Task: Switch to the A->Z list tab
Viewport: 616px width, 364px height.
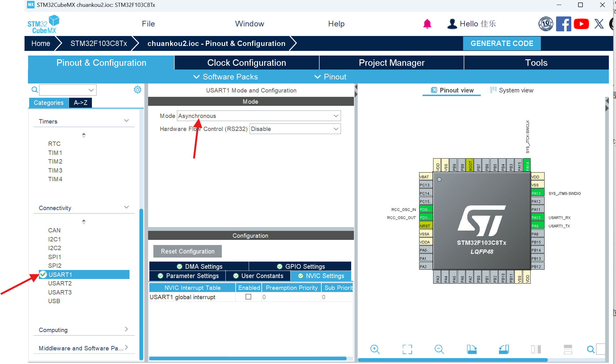Action: 80,103
